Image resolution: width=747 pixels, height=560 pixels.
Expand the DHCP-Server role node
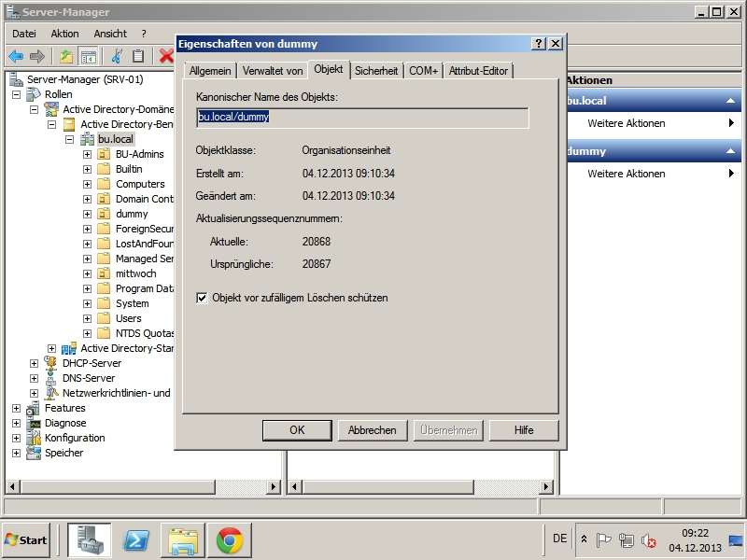click(x=35, y=363)
